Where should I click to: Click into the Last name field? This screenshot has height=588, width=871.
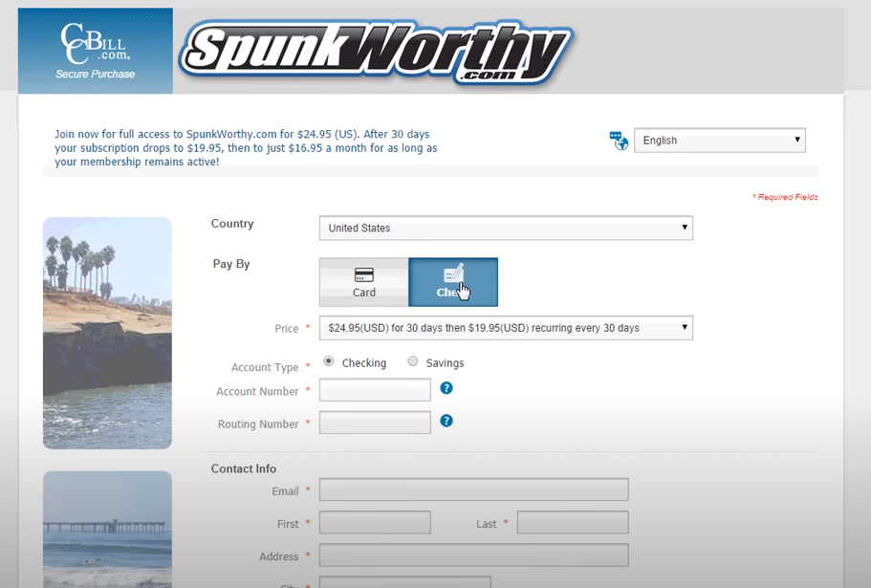coord(573,522)
